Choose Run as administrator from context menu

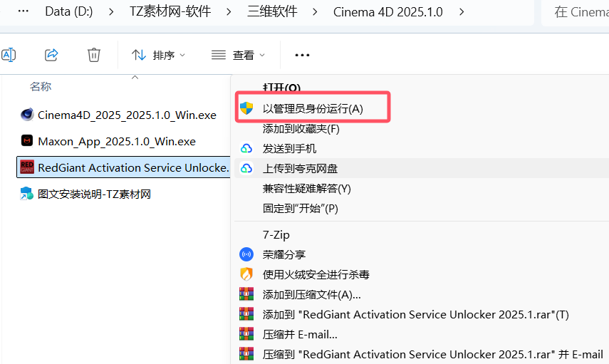tap(313, 108)
